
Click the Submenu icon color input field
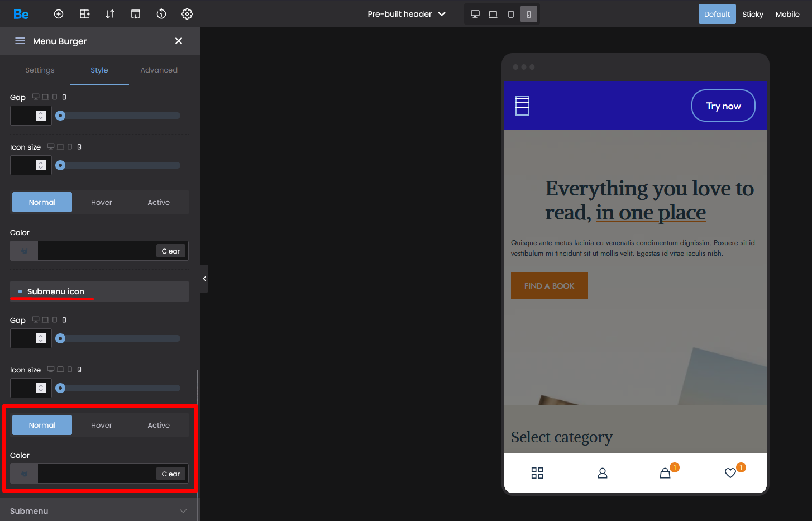point(96,474)
